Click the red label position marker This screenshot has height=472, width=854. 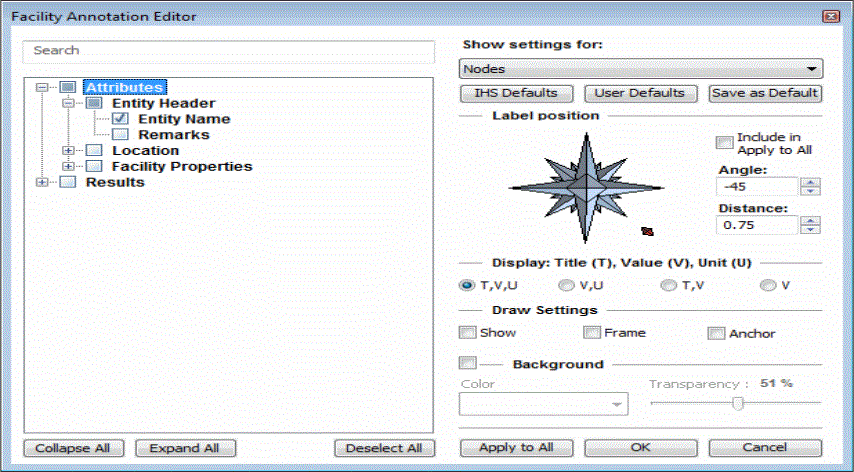pyautogui.click(x=647, y=231)
